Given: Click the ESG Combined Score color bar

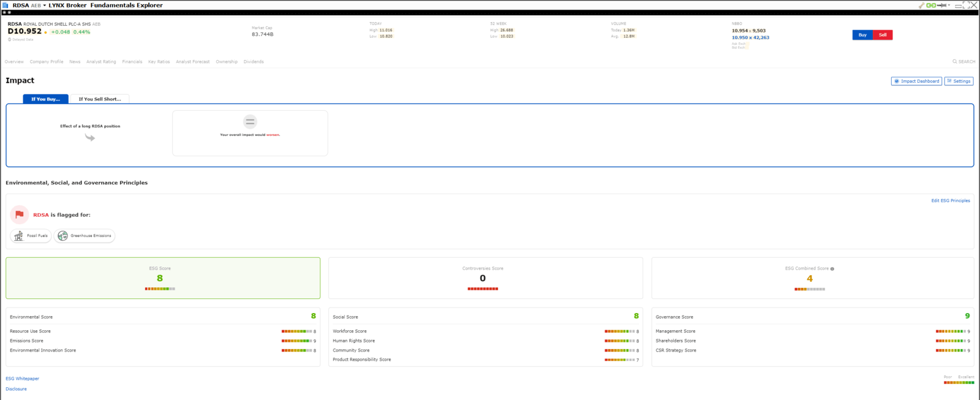Looking at the screenshot, I should click(810, 289).
